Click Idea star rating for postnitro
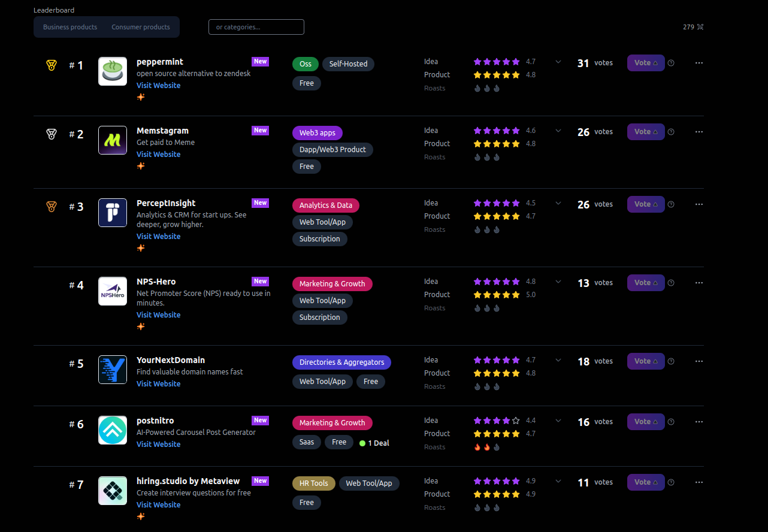This screenshot has width=768, height=532. coord(497,421)
